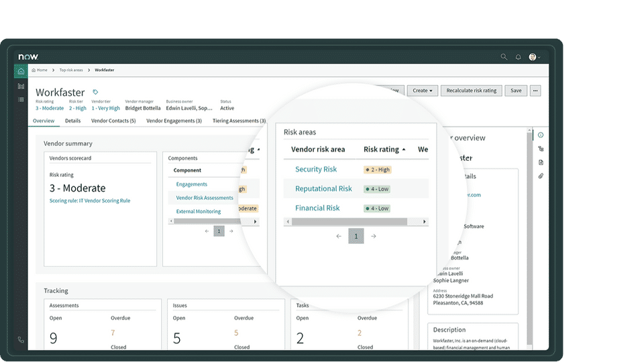Image resolution: width=644 pixels, height=362 pixels.
Task: Go to previous page in Components pagination
Action: pyautogui.click(x=207, y=231)
